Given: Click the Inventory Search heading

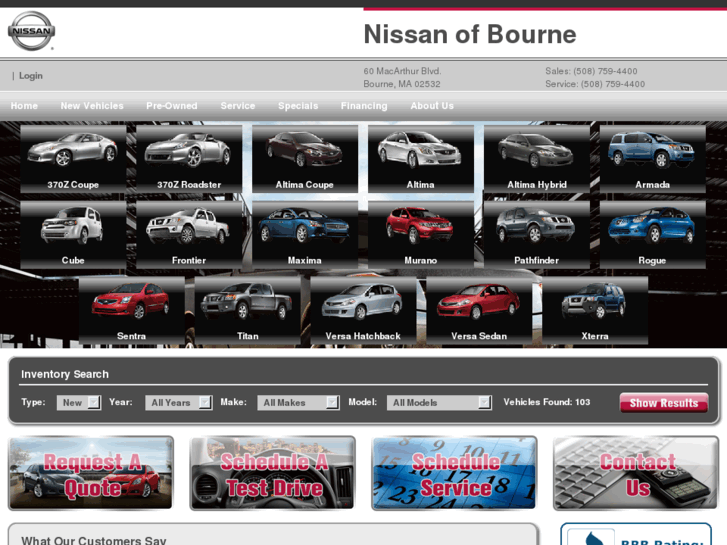Looking at the screenshot, I should click(x=65, y=374).
